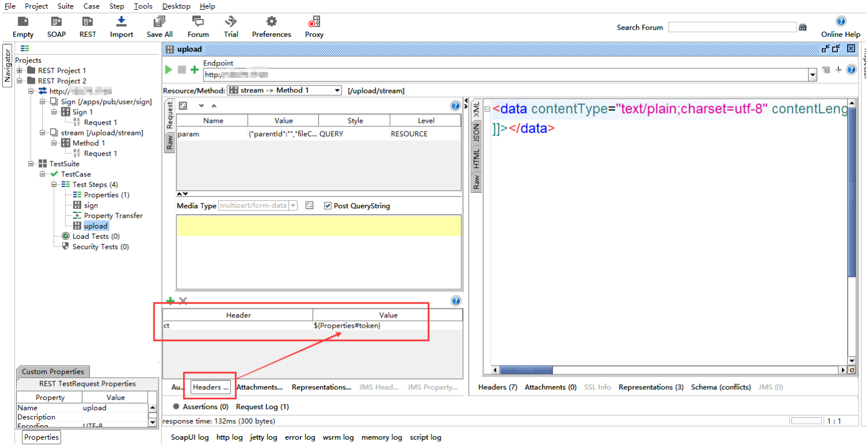Screen dimensions: 868x446
Task: Toggle the Post QueryString checkbox
Action: 328,206
